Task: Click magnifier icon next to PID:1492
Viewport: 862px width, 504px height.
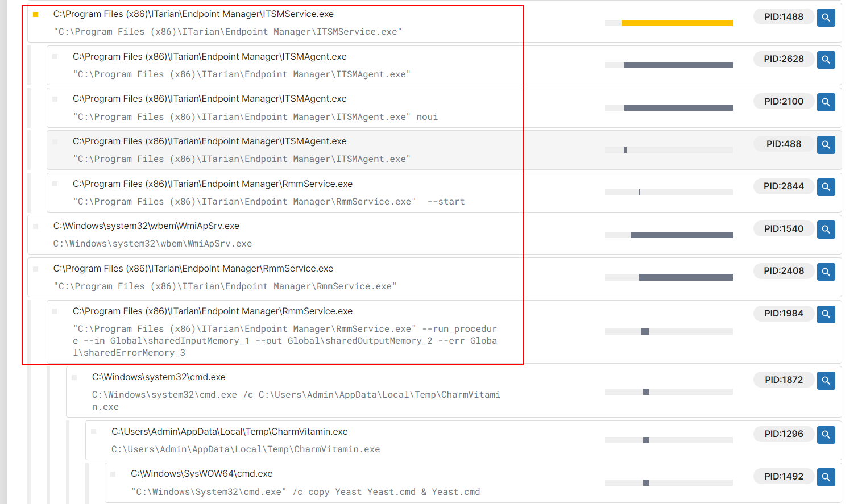Action: (826, 477)
